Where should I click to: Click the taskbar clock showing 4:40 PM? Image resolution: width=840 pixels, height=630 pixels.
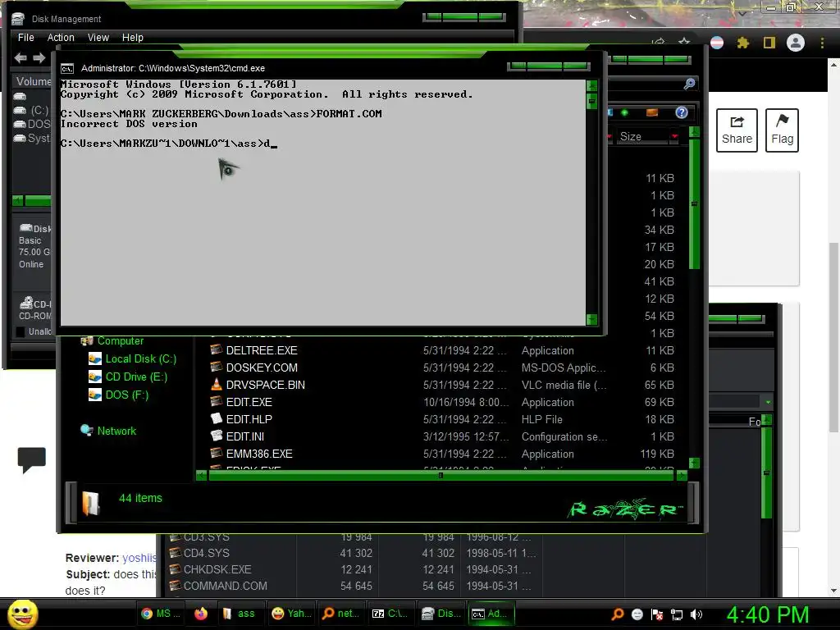point(767,614)
